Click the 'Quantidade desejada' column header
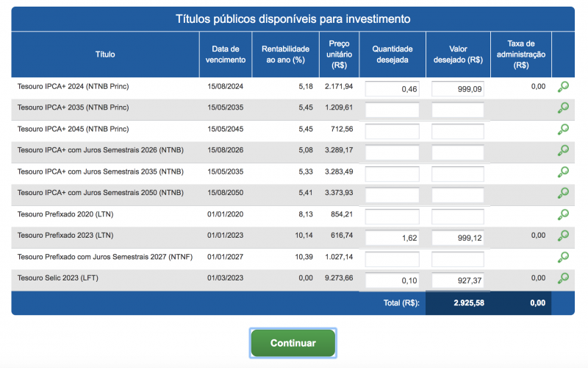 [x=392, y=54]
